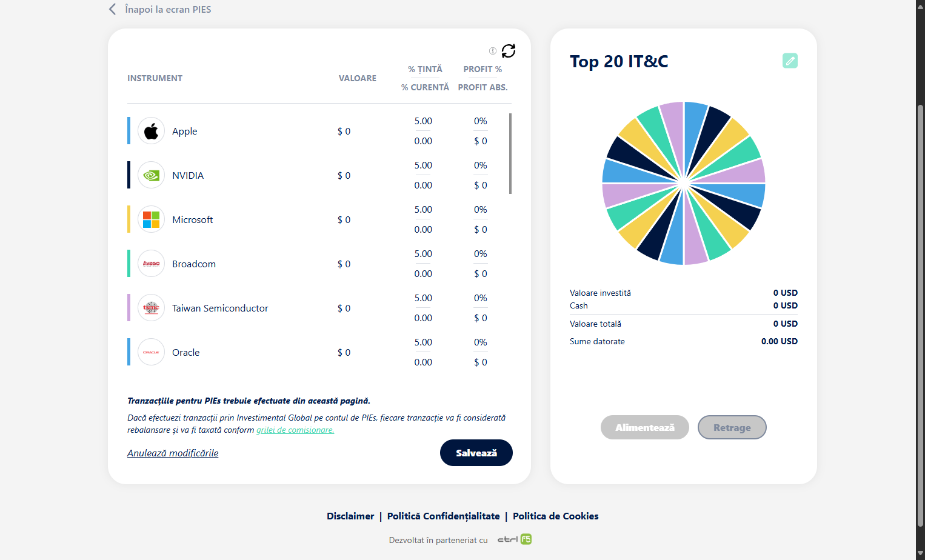Click the Cash label
The height and width of the screenshot is (560, 925).
pyautogui.click(x=579, y=305)
